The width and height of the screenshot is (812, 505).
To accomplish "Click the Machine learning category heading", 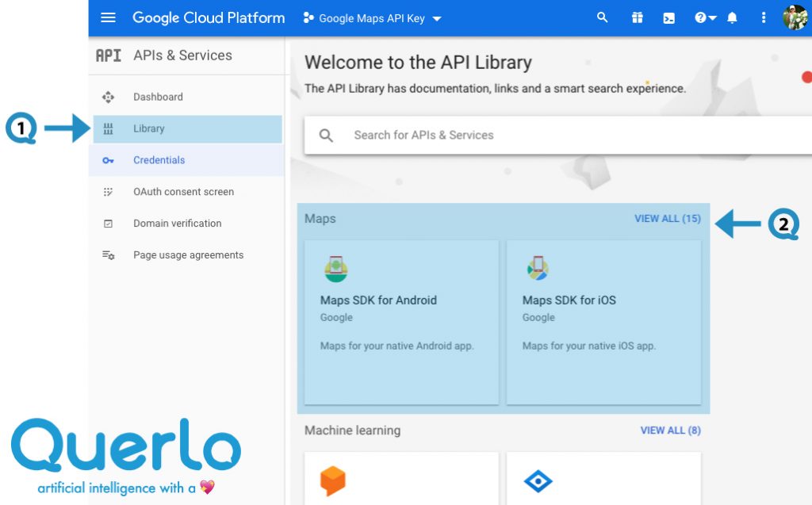I will 353,430.
